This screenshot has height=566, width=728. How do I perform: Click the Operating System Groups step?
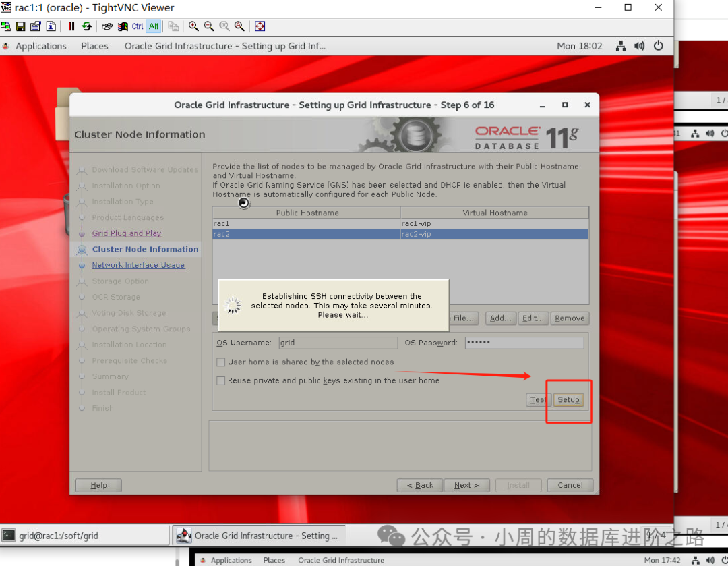pyautogui.click(x=141, y=329)
